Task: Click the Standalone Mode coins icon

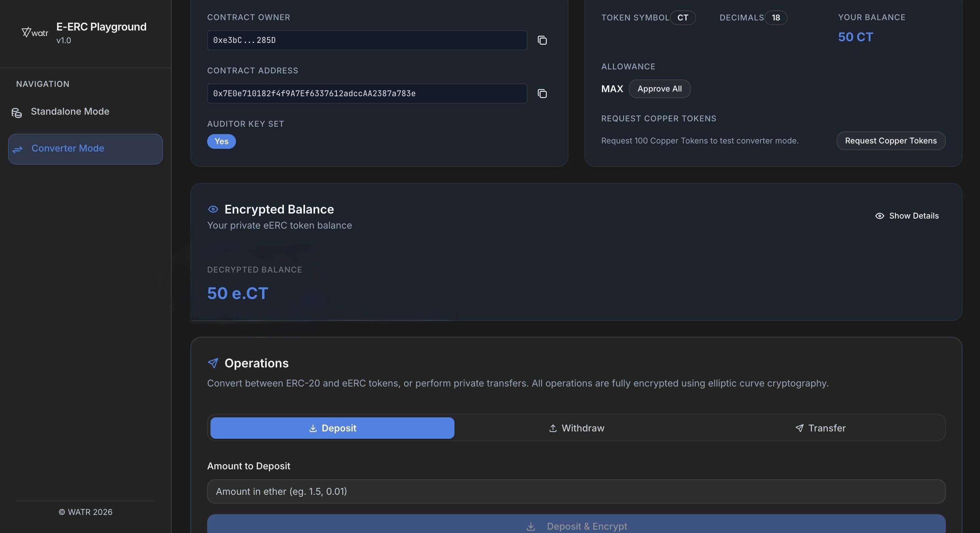Action: [17, 113]
